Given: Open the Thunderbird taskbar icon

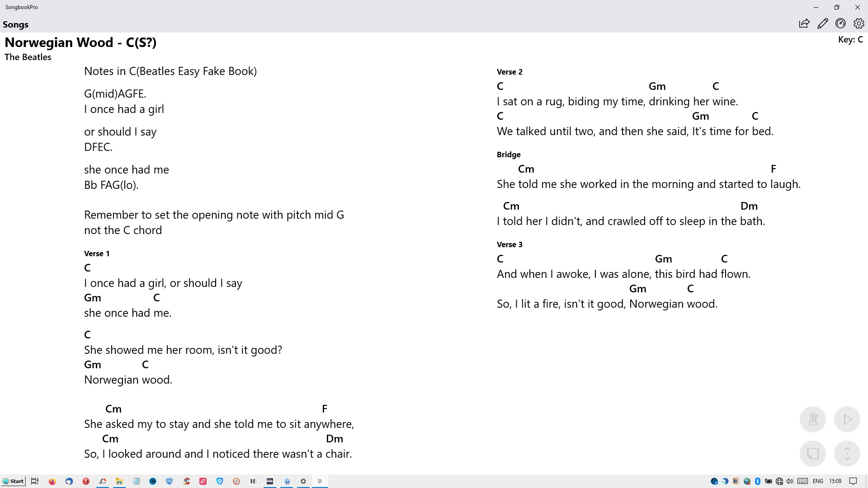Looking at the screenshot, I should pyautogui.click(x=69, y=481).
